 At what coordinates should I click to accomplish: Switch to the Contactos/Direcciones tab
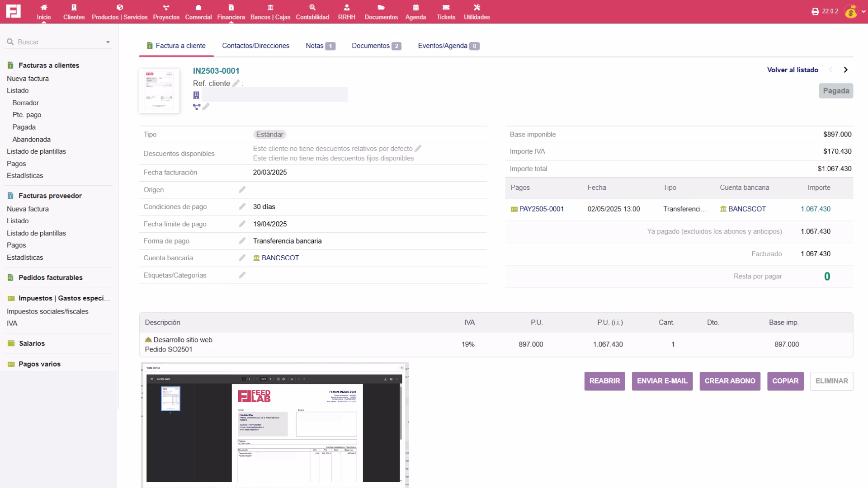pyautogui.click(x=255, y=46)
